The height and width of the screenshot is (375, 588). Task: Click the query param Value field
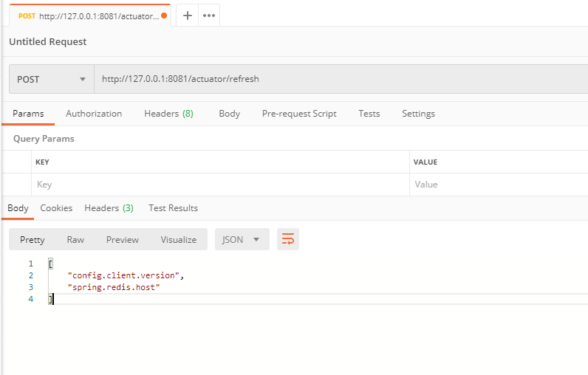pyautogui.click(x=499, y=185)
